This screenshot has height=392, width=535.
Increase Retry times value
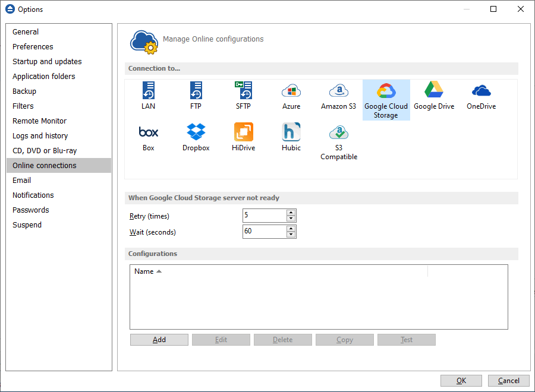click(291, 213)
